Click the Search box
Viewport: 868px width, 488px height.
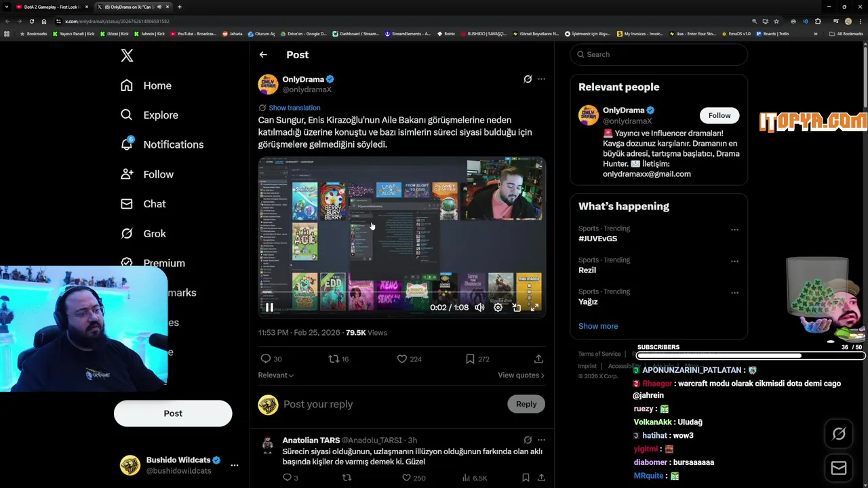click(658, 54)
